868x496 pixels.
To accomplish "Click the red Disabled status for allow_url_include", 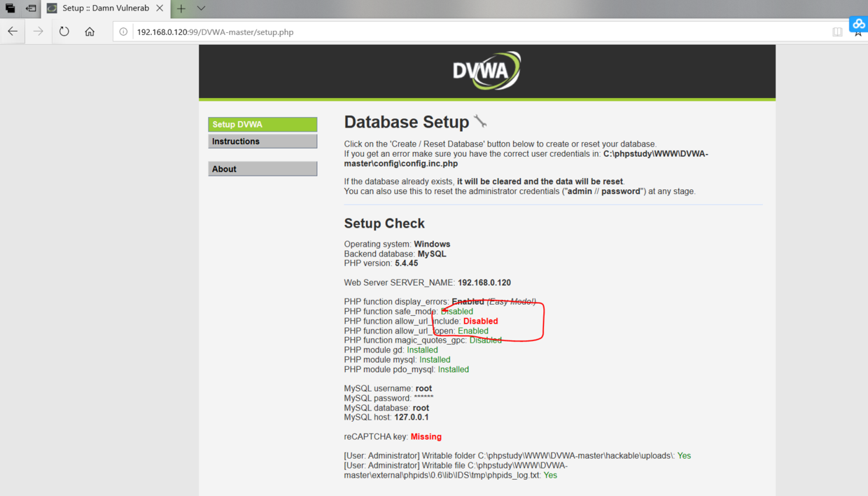I will point(481,321).
